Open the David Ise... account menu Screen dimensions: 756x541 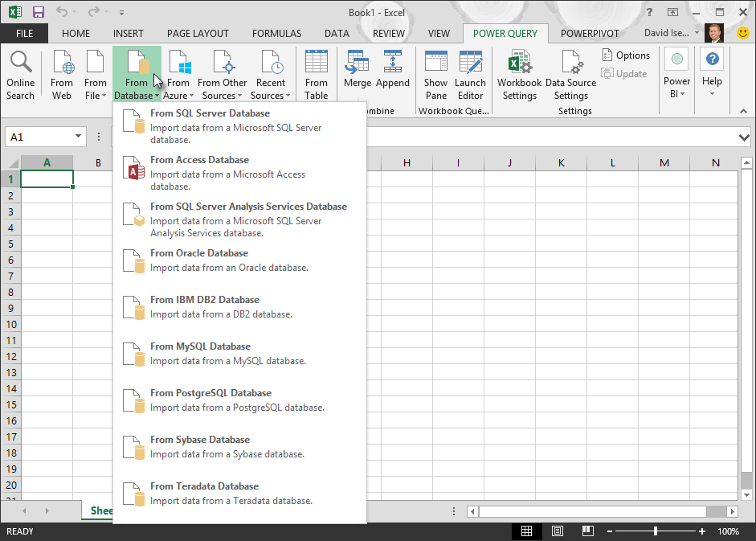[672, 33]
